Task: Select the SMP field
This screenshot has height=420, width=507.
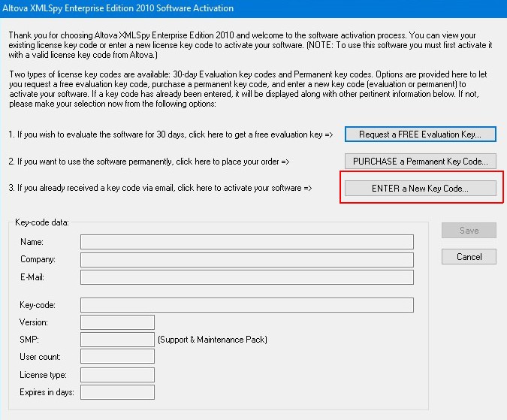Action: pyautogui.click(x=117, y=340)
